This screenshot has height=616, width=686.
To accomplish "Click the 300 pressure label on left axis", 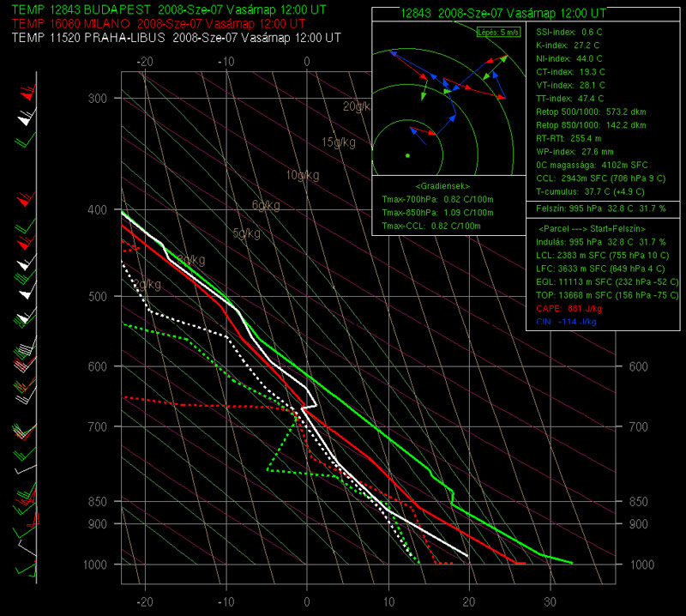I will (99, 99).
